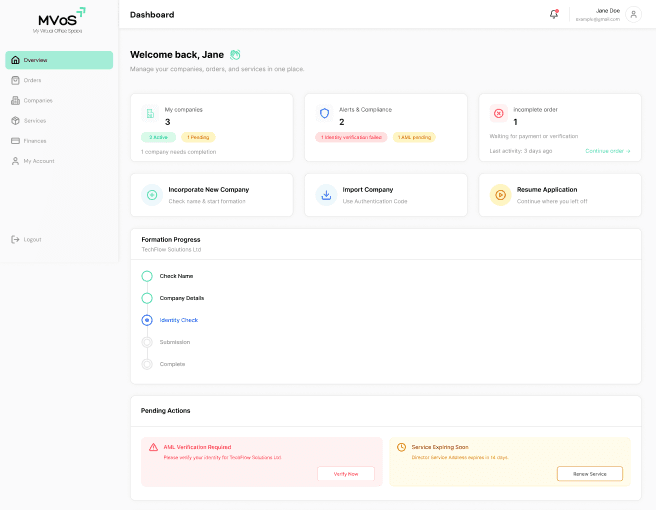
Task: Click the Check Name step circle
Action: point(147,276)
